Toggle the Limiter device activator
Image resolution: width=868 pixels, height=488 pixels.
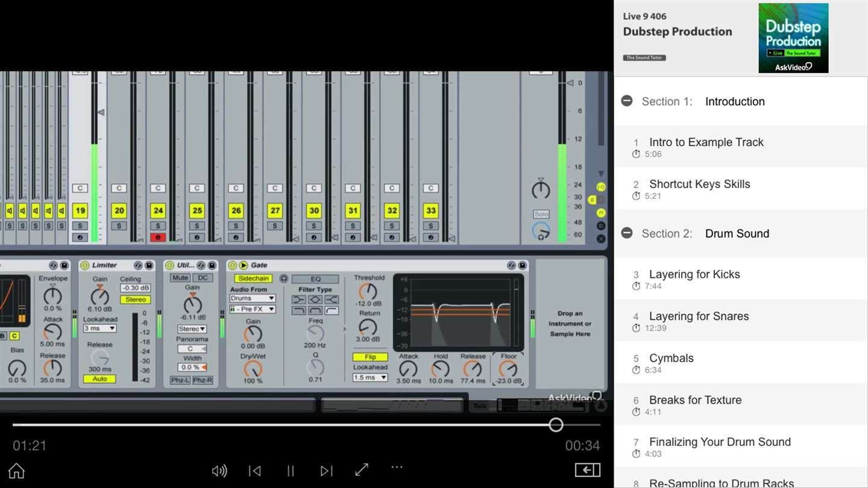84,265
